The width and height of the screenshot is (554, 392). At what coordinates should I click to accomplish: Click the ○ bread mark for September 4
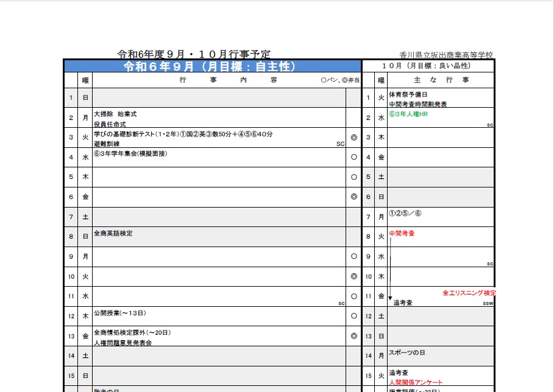tap(353, 157)
